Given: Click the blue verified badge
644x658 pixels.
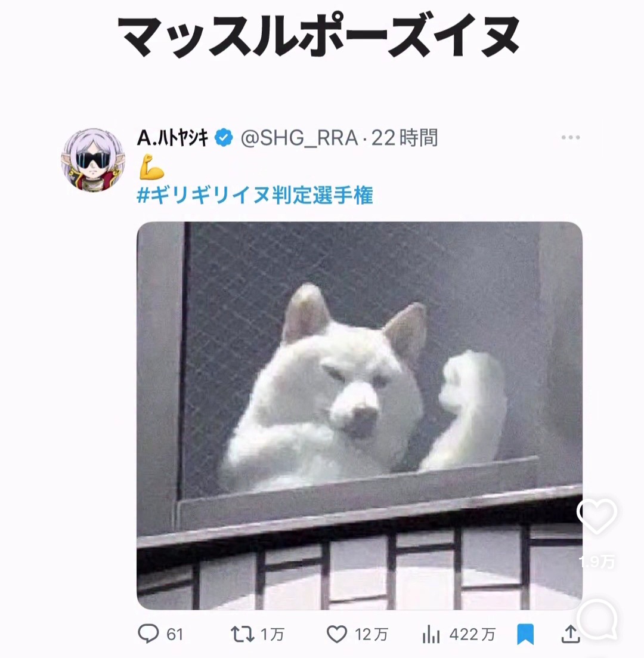Looking at the screenshot, I should point(224,138).
